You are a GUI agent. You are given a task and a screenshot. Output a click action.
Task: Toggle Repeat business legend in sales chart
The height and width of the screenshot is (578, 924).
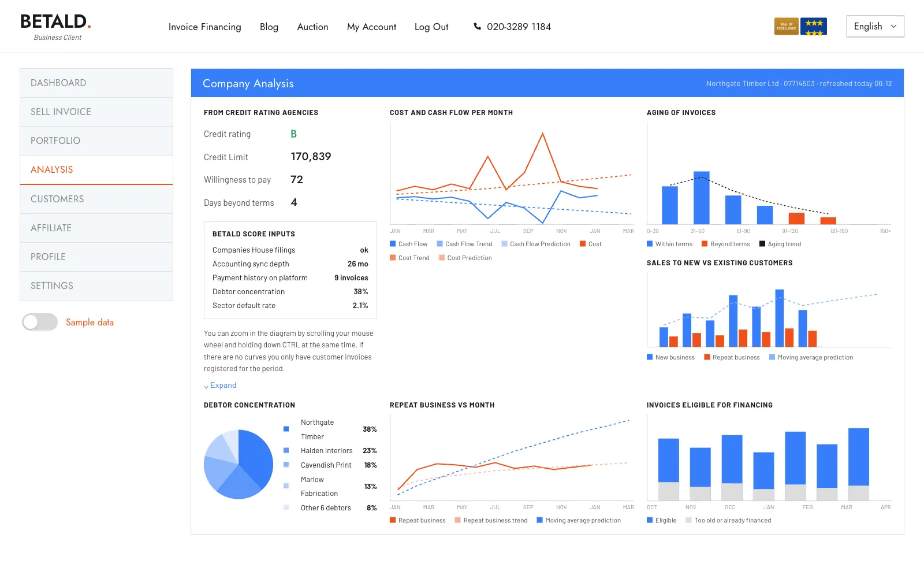tap(732, 357)
